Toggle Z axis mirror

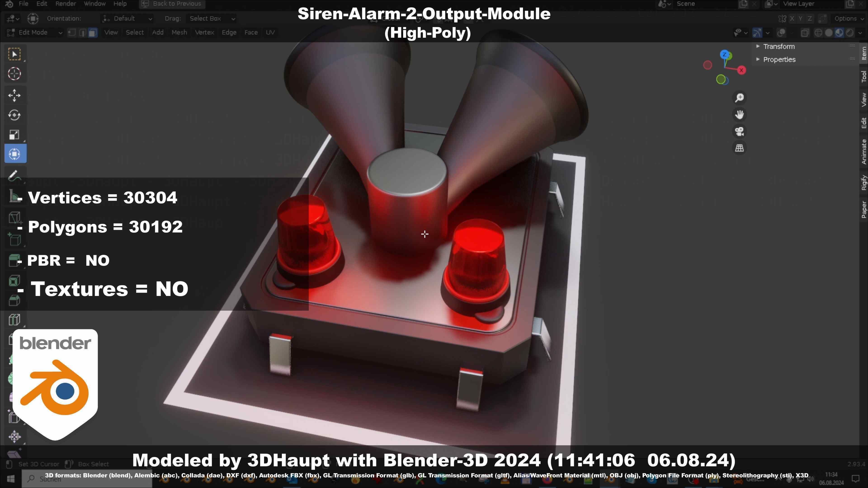pos(809,19)
